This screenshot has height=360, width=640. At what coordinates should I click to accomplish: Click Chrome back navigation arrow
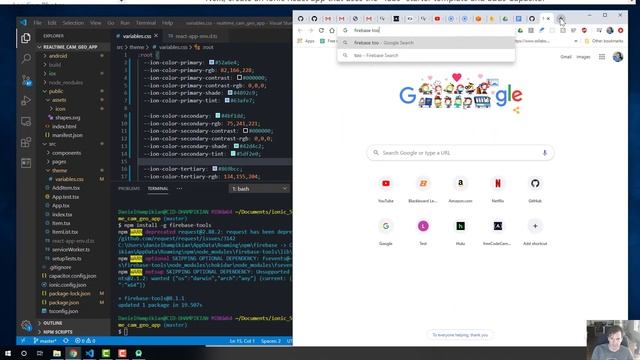(300, 30)
